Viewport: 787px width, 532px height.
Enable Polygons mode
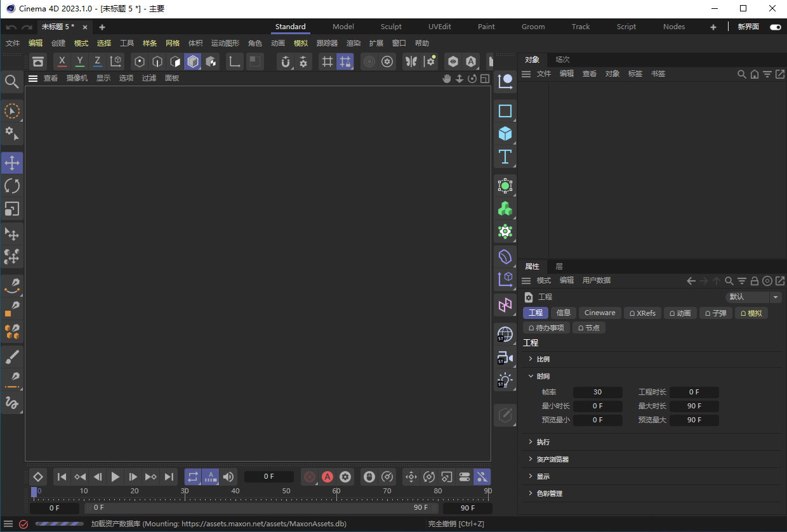pyautogui.click(x=175, y=62)
